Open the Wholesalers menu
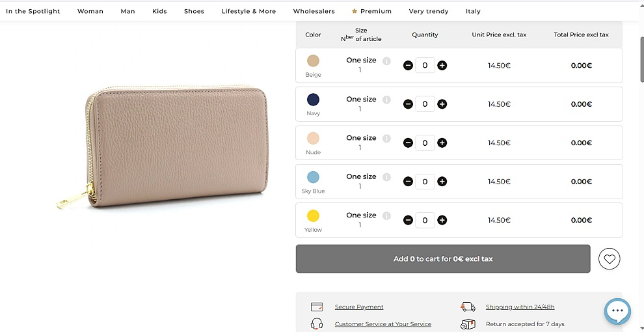644x332 pixels. click(x=314, y=11)
